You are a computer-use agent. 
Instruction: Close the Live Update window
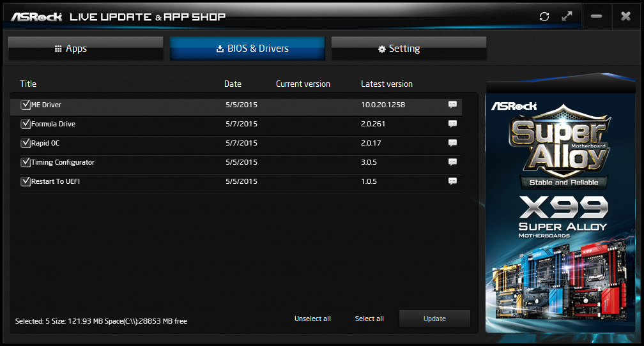pyautogui.click(x=625, y=17)
